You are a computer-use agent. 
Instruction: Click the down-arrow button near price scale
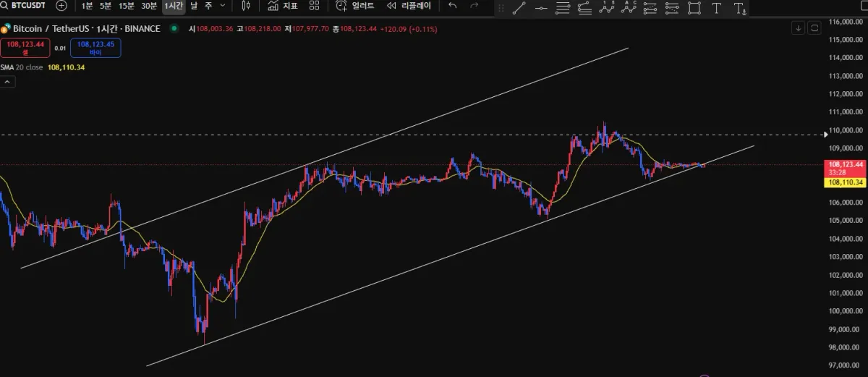coord(798,28)
